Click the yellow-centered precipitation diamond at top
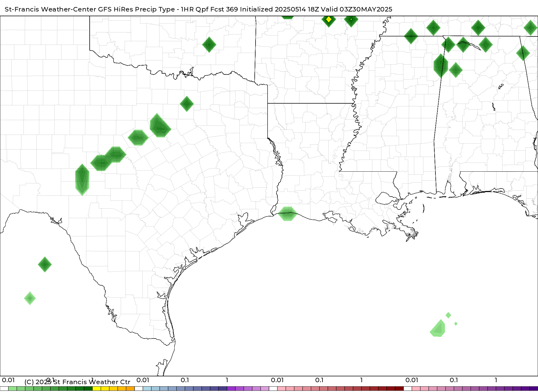 point(329,20)
